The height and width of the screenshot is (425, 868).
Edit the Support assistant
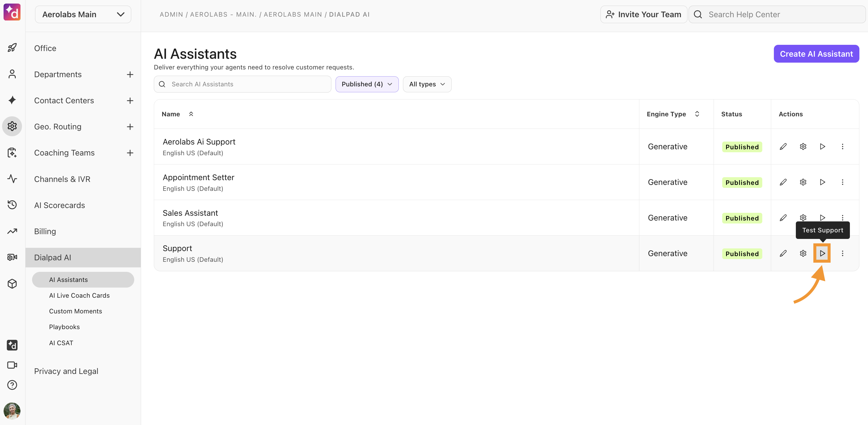pos(783,253)
